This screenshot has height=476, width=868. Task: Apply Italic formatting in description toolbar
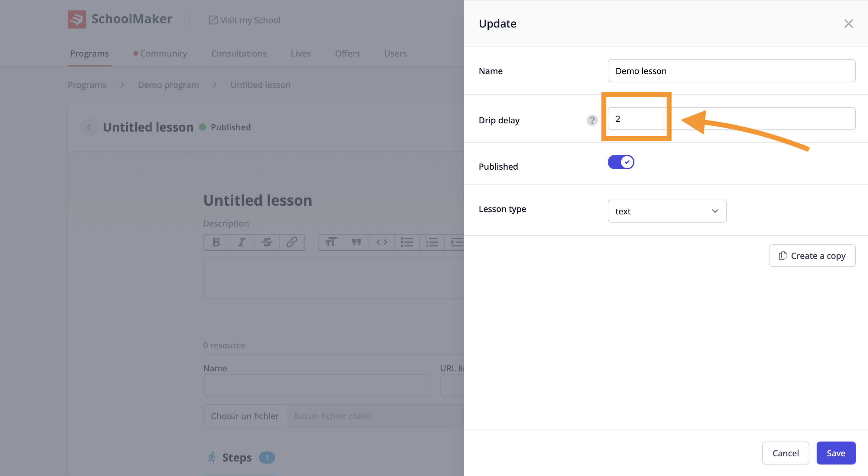pos(241,242)
